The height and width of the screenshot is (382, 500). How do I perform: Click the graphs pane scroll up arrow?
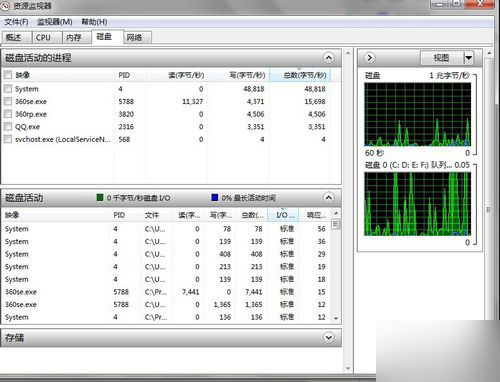(x=489, y=53)
